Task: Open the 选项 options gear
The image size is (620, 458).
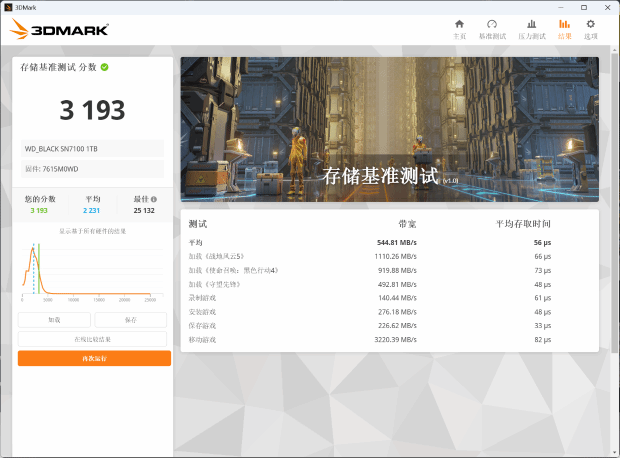Action: [590, 30]
